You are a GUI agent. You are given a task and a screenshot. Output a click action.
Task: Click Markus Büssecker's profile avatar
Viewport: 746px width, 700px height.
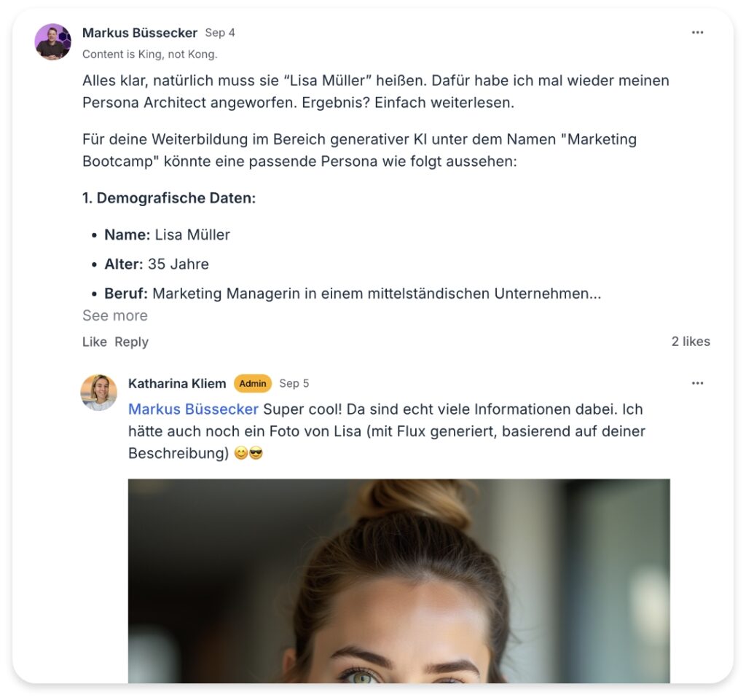click(x=52, y=42)
